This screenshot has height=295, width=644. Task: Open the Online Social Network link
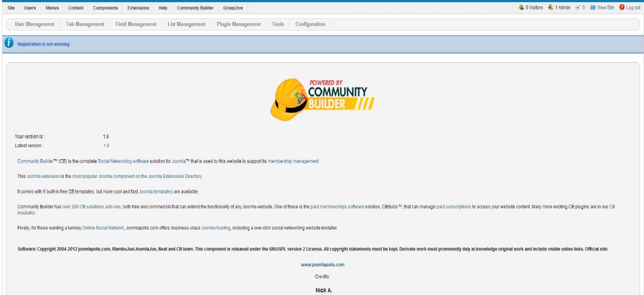103,228
